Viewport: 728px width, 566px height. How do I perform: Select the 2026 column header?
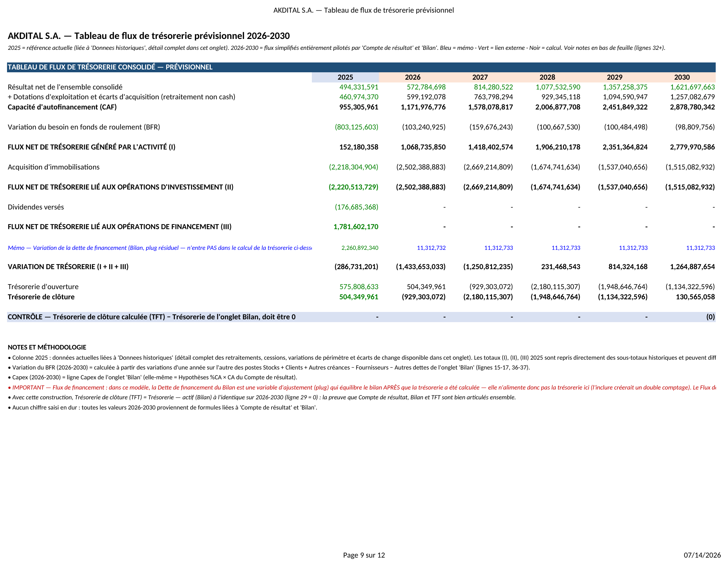point(413,77)
